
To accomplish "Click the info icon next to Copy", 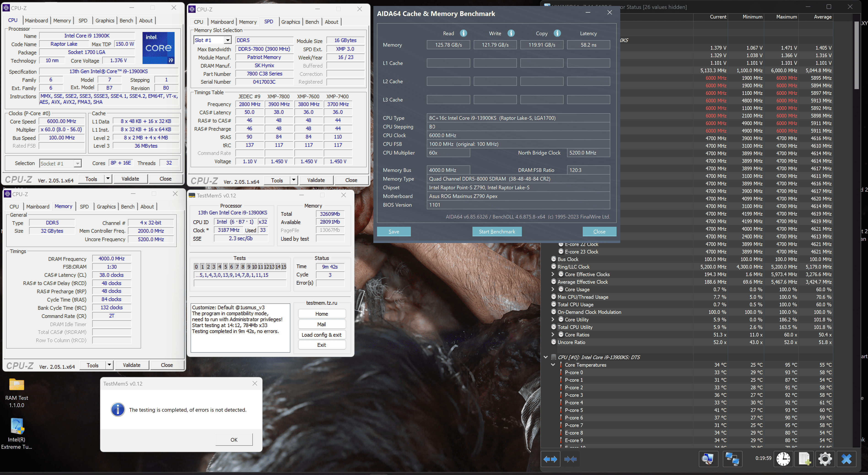I will tap(557, 33).
